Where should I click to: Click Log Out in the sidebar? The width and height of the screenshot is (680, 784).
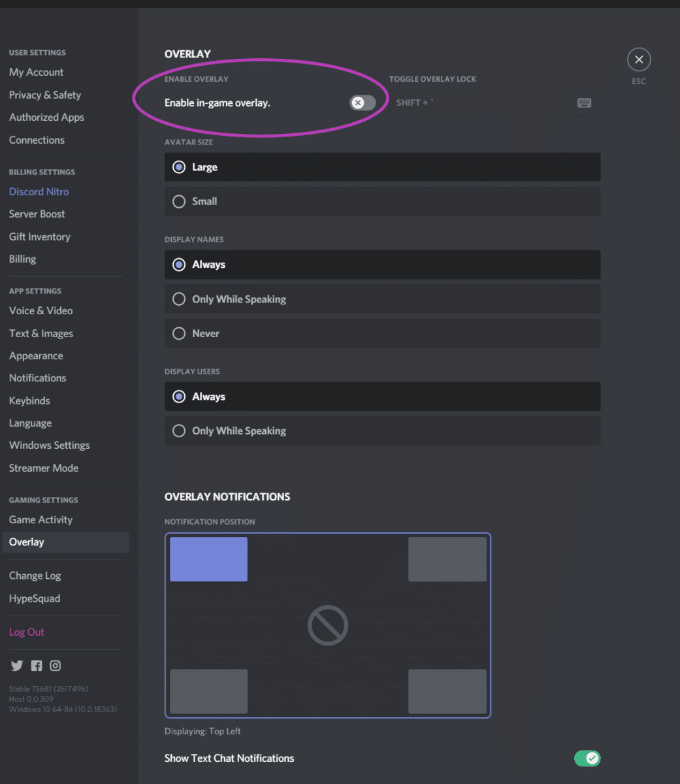click(x=27, y=632)
